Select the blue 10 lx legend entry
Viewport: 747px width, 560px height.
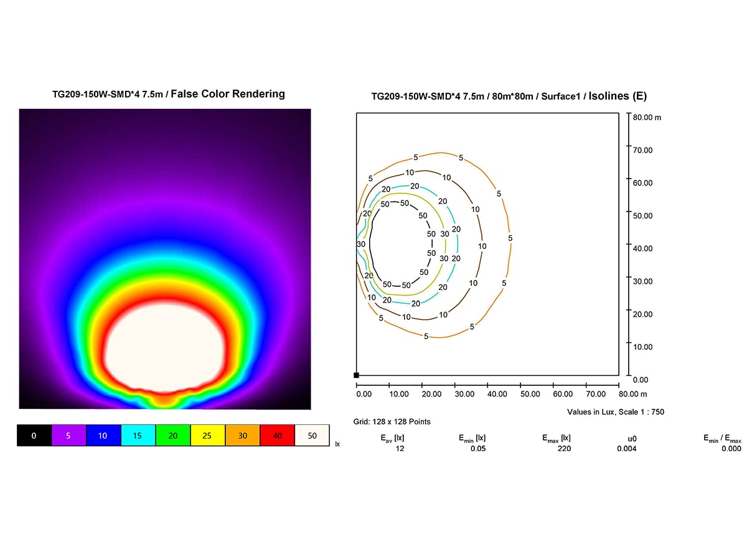pos(102,436)
